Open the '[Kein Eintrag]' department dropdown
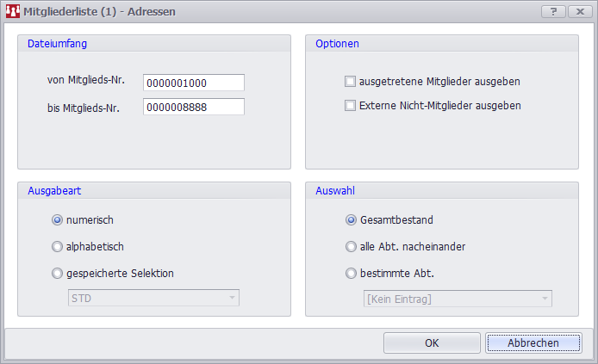Screen dimensions: 598x364 [457, 299]
